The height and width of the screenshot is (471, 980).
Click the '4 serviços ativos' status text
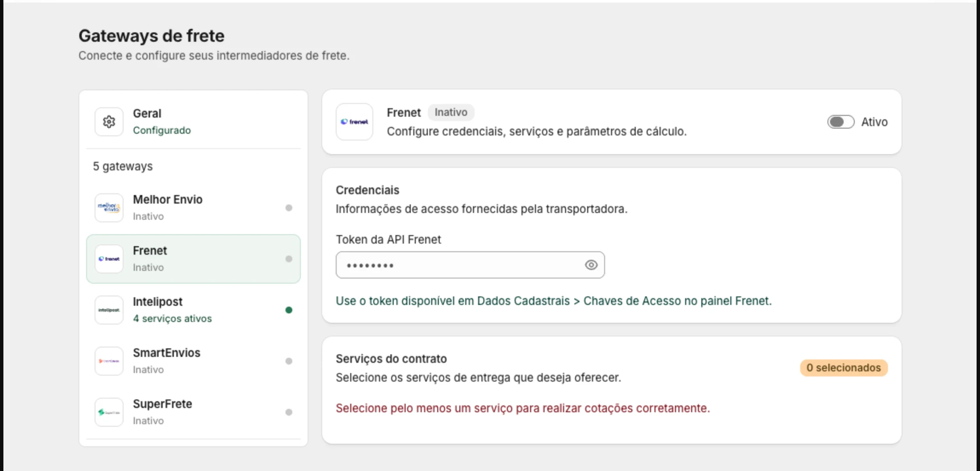(172, 319)
